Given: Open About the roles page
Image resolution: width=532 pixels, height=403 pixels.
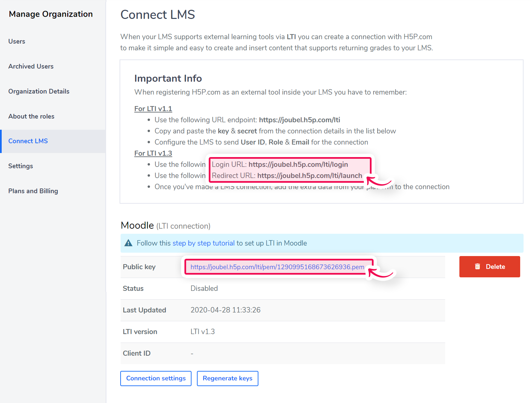Looking at the screenshot, I should pos(31,116).
